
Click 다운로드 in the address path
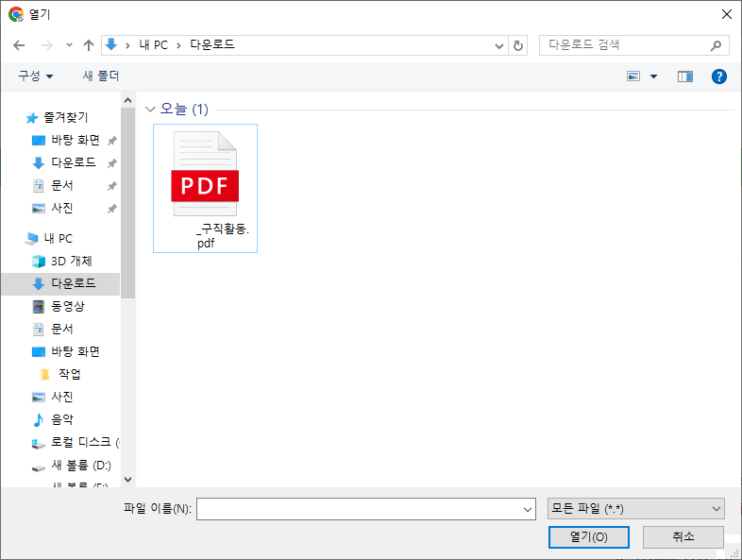(x=212, y=44)
